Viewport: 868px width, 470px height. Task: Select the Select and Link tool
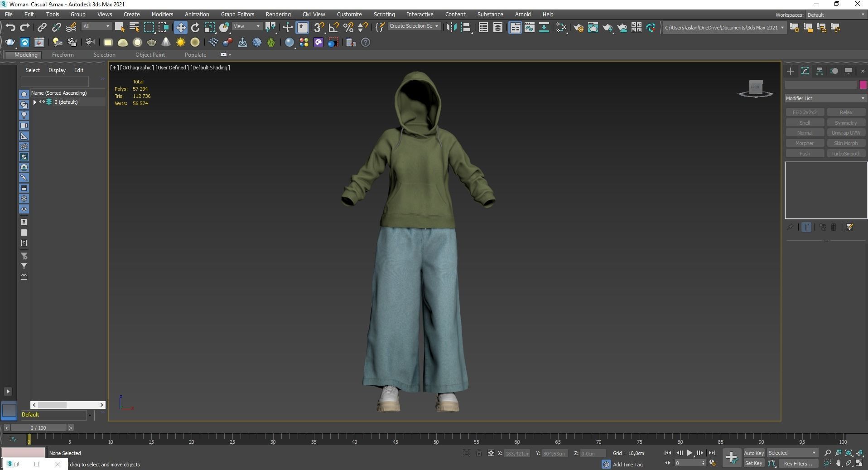click(x=42, y=28)
